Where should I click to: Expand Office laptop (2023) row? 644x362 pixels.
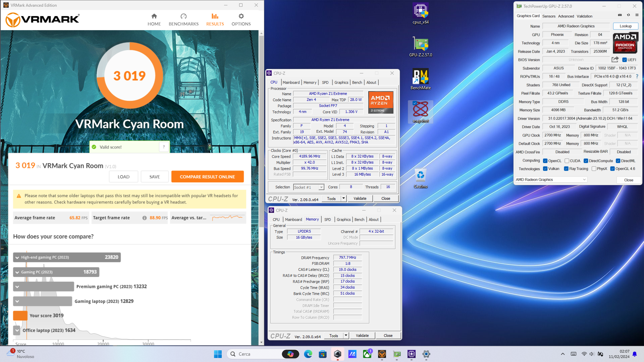coord(17,330)
